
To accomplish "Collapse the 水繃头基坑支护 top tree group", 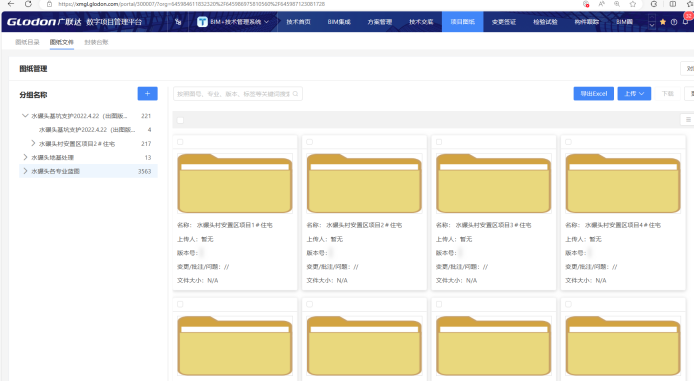I will pos(25,115).
